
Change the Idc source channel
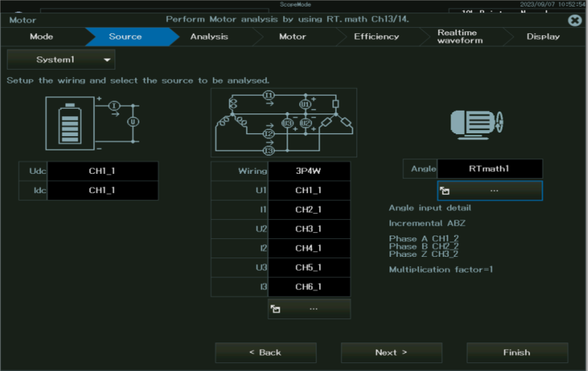(x=102, y=190)
